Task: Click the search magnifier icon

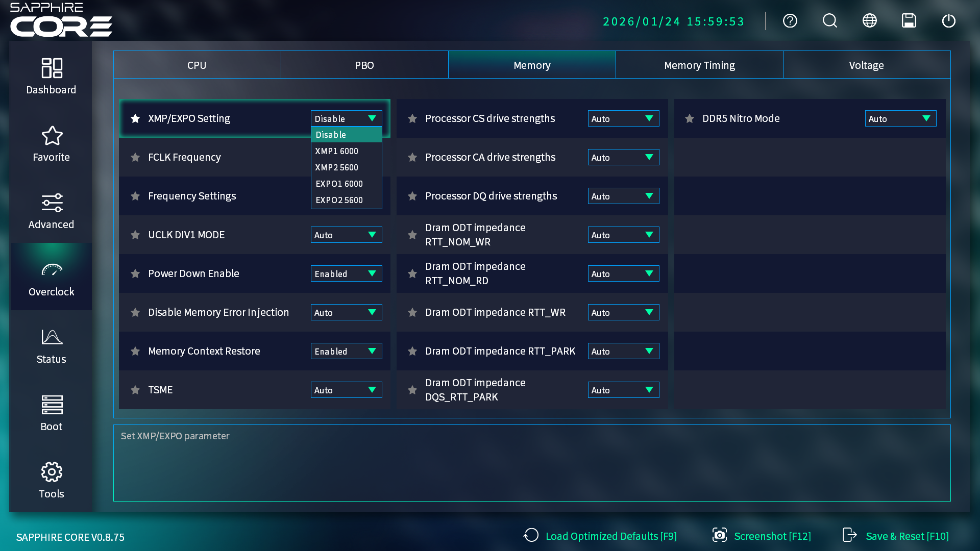Action: click(x=829, y=21)
